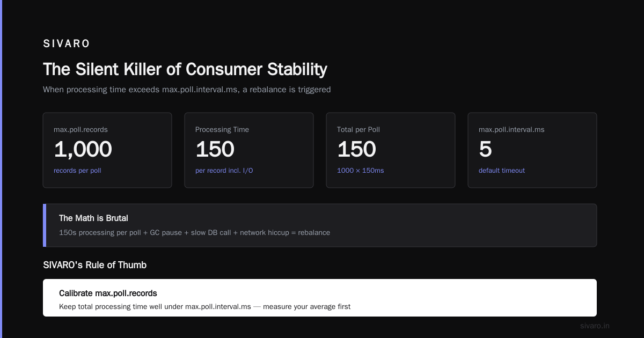Screen dimensions: 644x338
Task: Click the purple accent bar on the callout
Action: [45, 225]
